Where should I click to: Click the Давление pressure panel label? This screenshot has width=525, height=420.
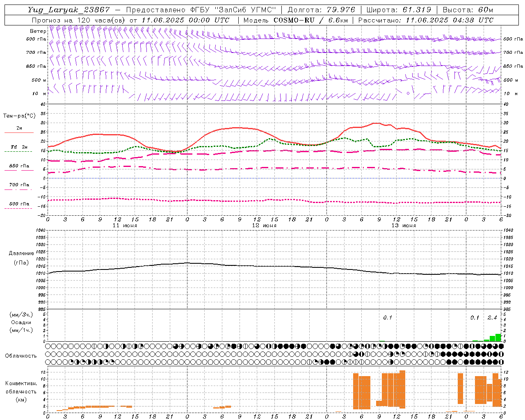click(x=21, y=253)
